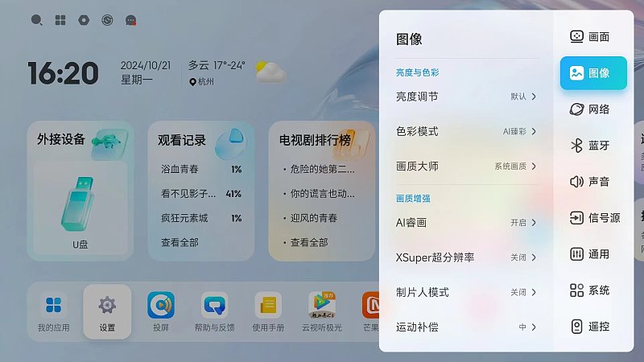Open 我的应用 tile
644x362 pixels.
(53, 311)
